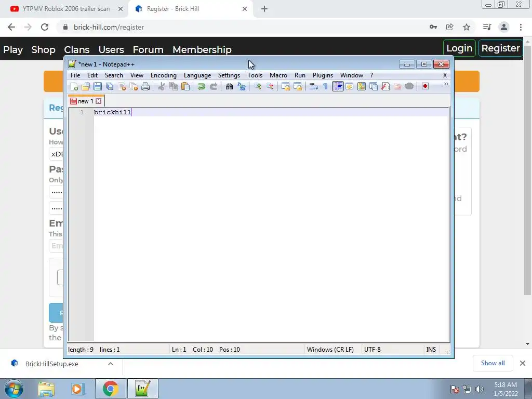Open the Windows Start menu
This screenshot has height=399, width=532.
14,389
